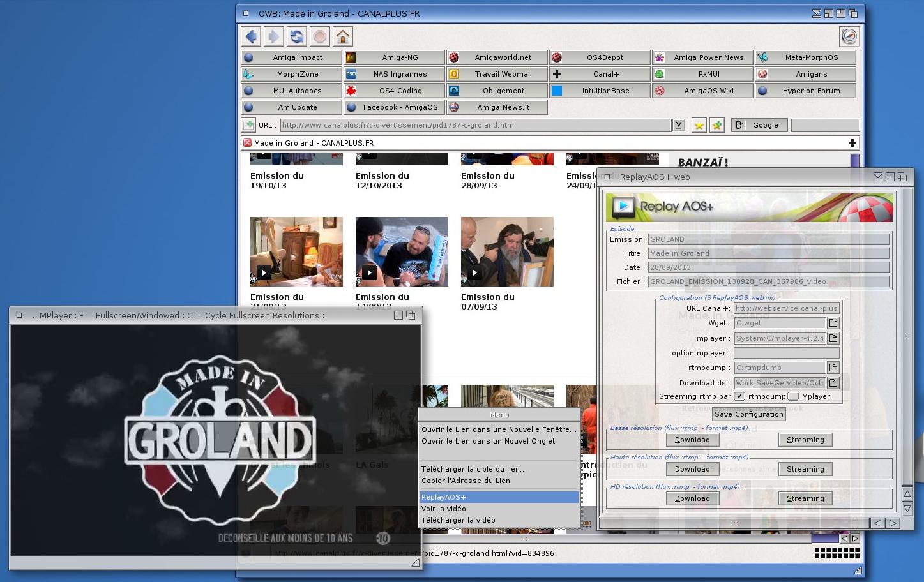
Task: Click the search field next to Google
Action: coord(825,125)
